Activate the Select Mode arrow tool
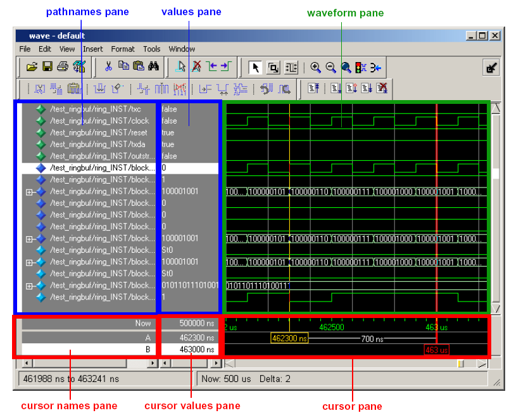This screenshot has width=521, height=420. (x=255, y=68)
